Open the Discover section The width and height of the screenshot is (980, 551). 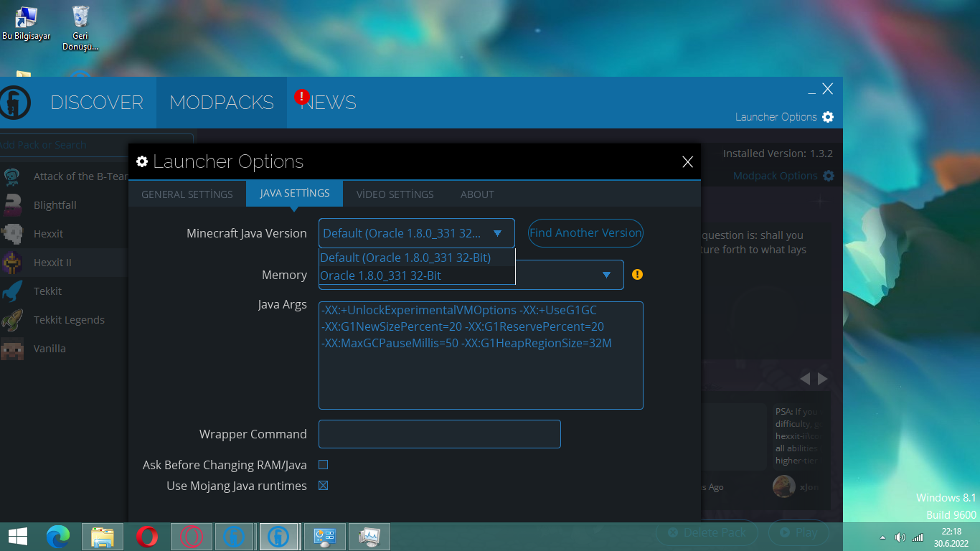[97, 103]
